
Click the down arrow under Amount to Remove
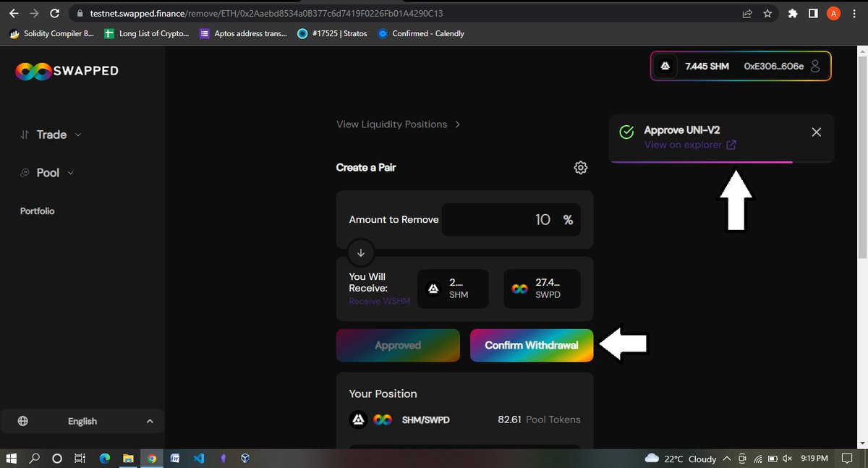360,253
